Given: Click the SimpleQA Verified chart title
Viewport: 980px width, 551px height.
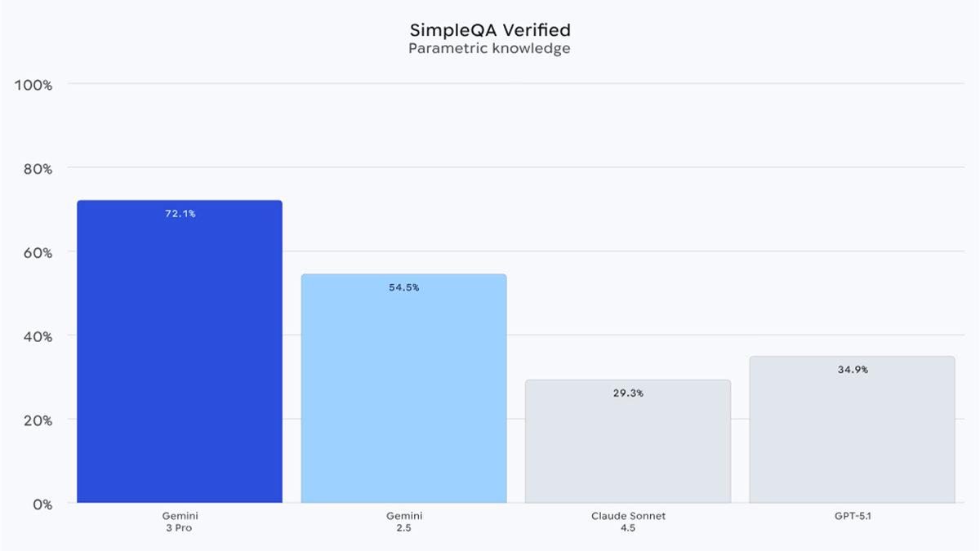Looking at the screenshot, I should point(489,30).
